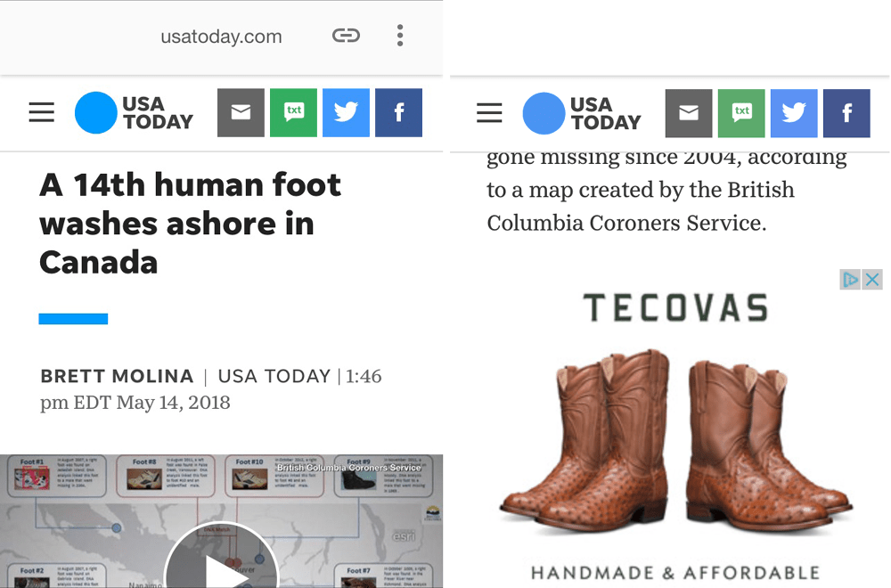891x588 pixels.
Task: Post the story to Facebook
Action: pos(398,112)
